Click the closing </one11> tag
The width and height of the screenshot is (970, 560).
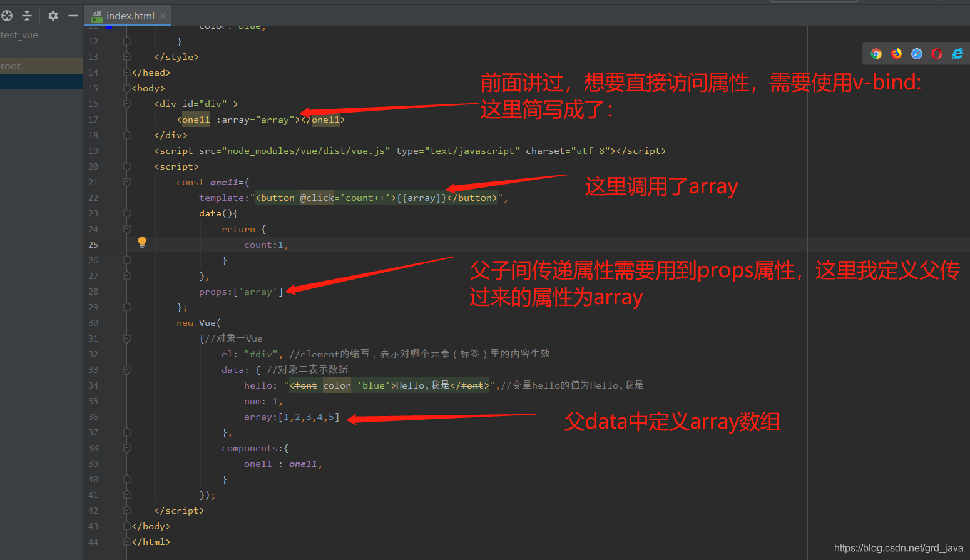pyautogui.click(x=323, y=120)
